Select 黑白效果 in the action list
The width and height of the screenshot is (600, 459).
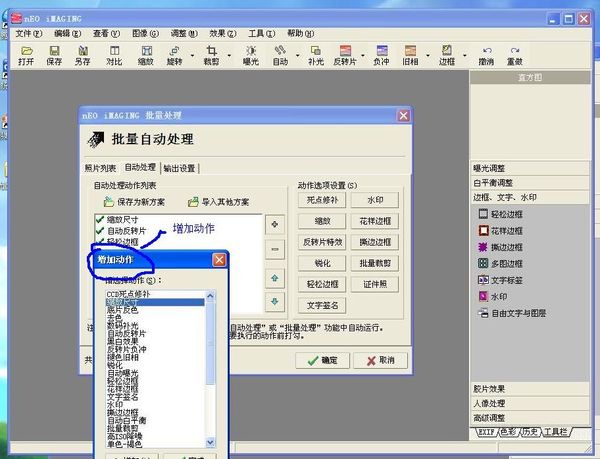click(124, 341)
